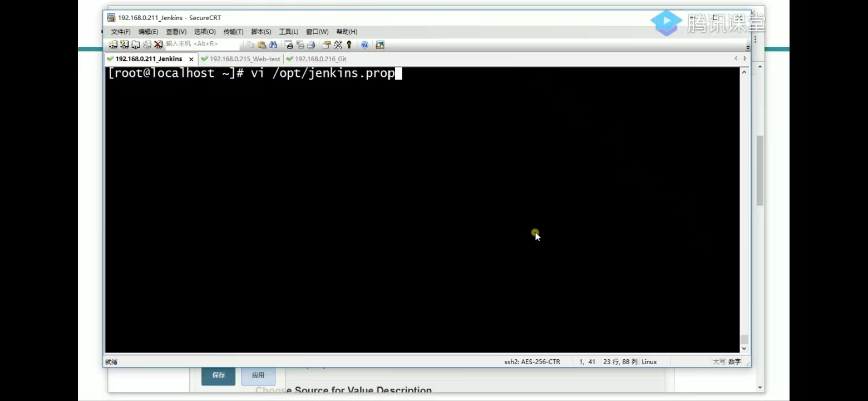Viewport: 868px width, 401px height.
Task: Click the Copy toolbar icon
Action: click(251, 45)
